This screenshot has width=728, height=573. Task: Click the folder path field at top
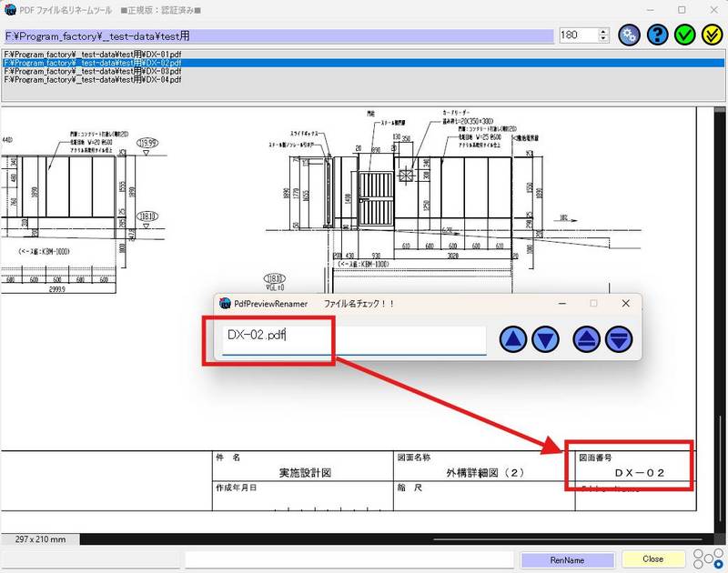coord(278,35)
